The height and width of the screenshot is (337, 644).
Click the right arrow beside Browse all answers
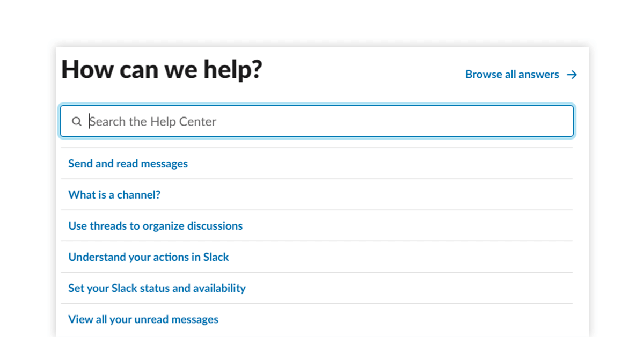pos(572,75)
